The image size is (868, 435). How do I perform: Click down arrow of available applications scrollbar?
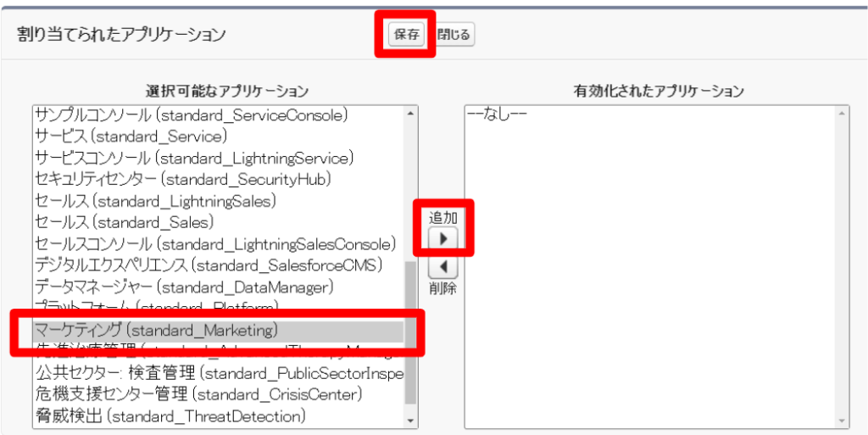coord(410,421)
